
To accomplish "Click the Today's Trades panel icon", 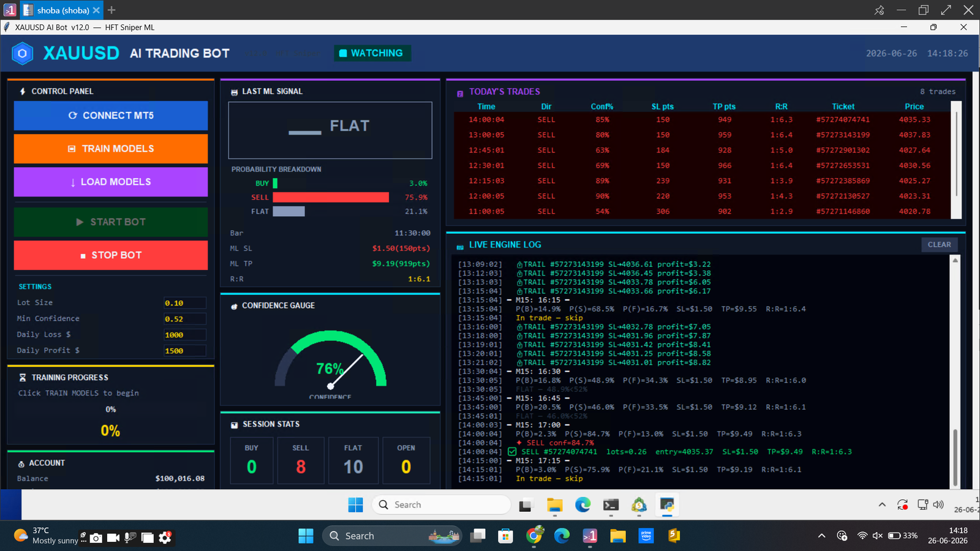I will pos(460,94).
